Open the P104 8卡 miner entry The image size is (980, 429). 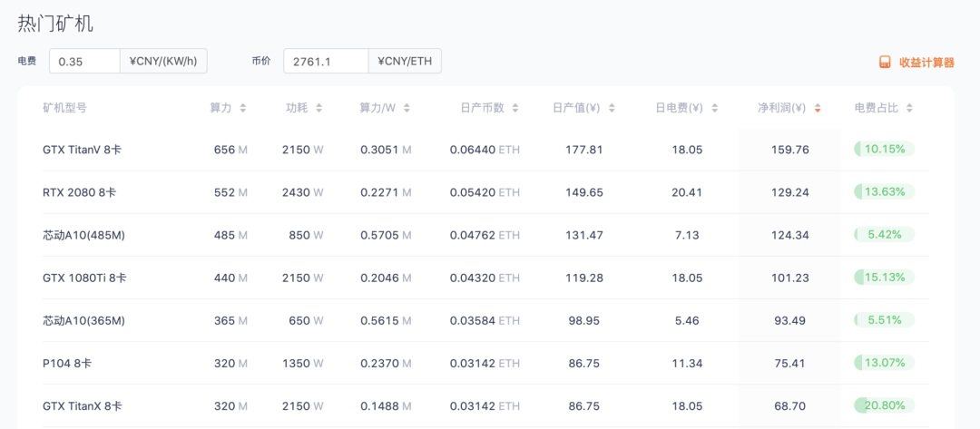coord(67,363)
